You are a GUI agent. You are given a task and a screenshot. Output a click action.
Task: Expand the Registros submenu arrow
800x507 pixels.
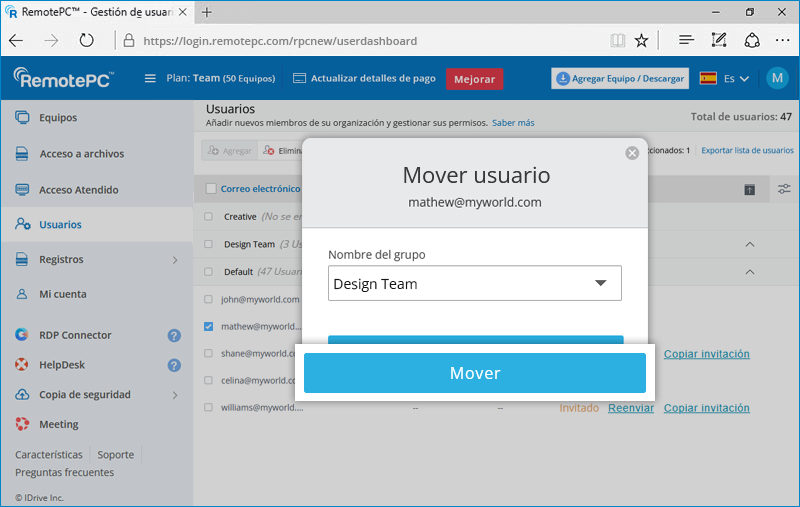tap(175, 260)
